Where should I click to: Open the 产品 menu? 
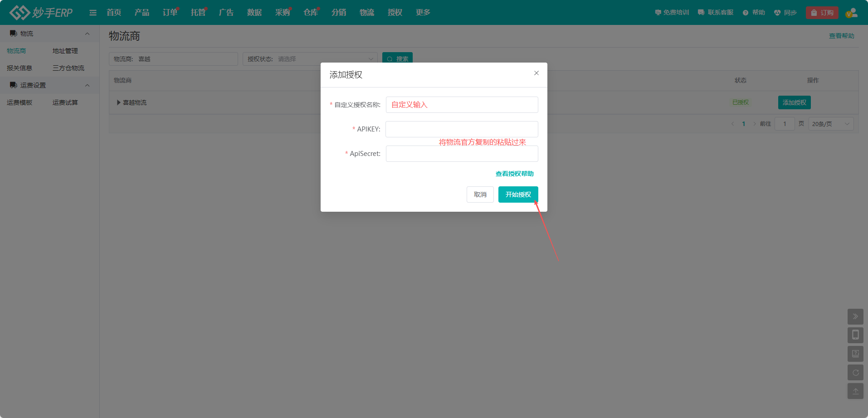tap(142, 12)
